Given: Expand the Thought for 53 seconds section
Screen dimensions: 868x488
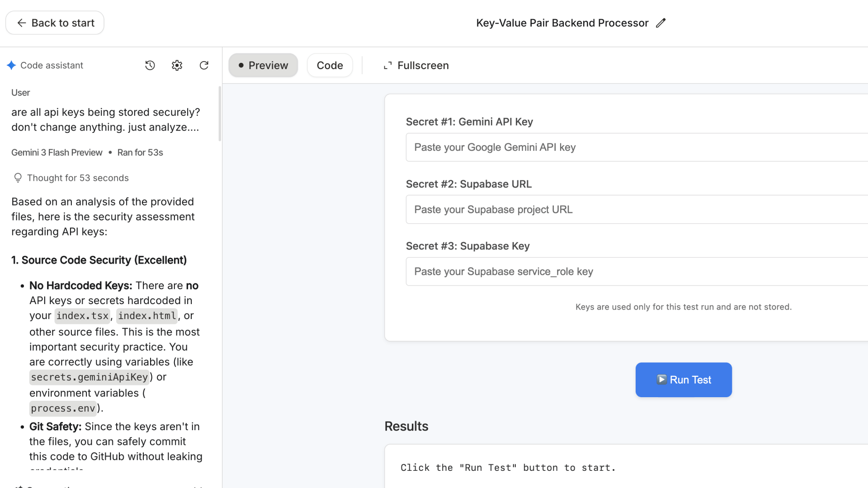Looking at the screenshot, I should [x=71, y=178].
